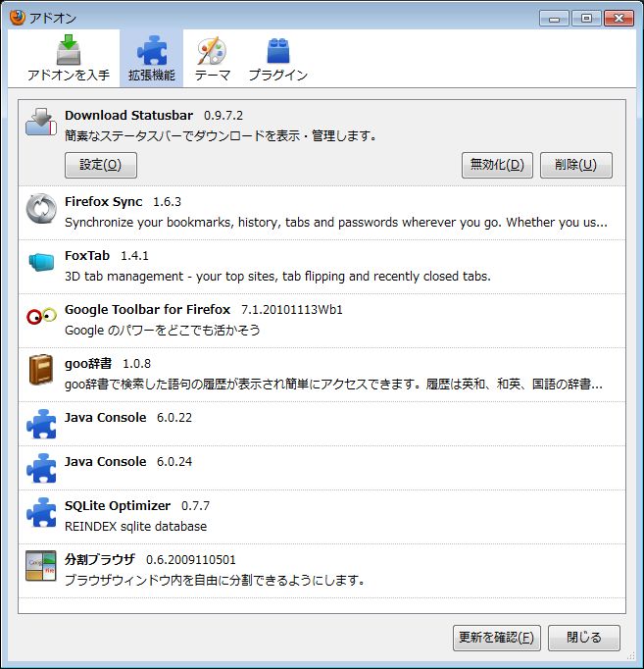
Task: Select the FoxTab 1.4.1 title
Action: pyautogui.click(x=107, y=256)
